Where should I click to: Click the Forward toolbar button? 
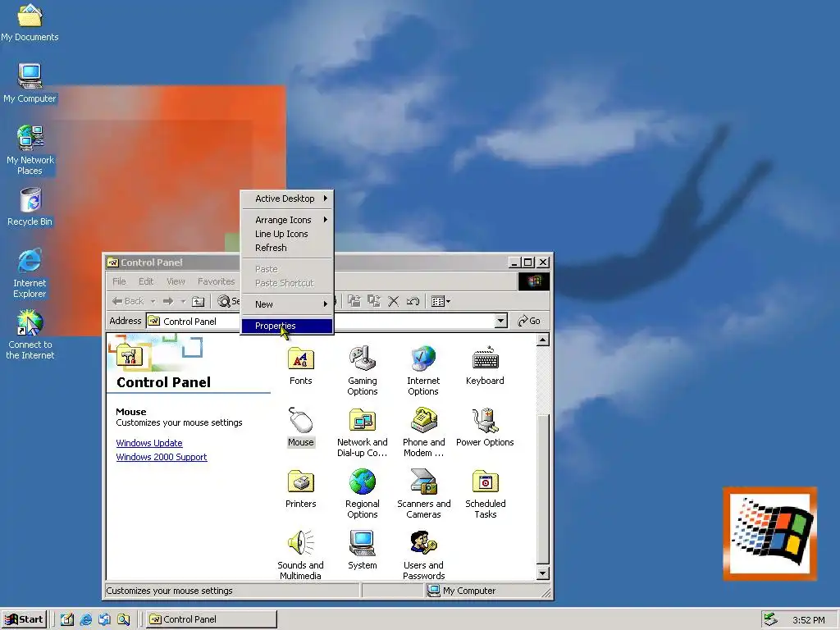[168, 302]
